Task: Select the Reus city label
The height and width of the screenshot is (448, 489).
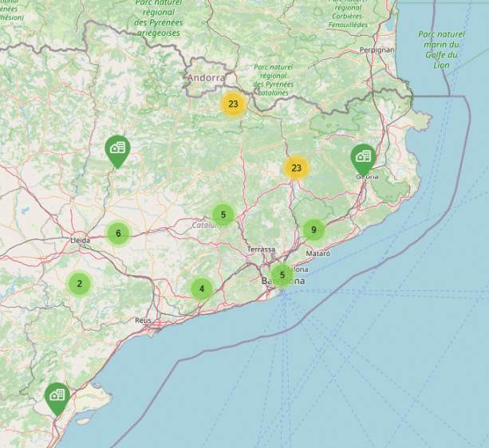Action: [143, 320]
